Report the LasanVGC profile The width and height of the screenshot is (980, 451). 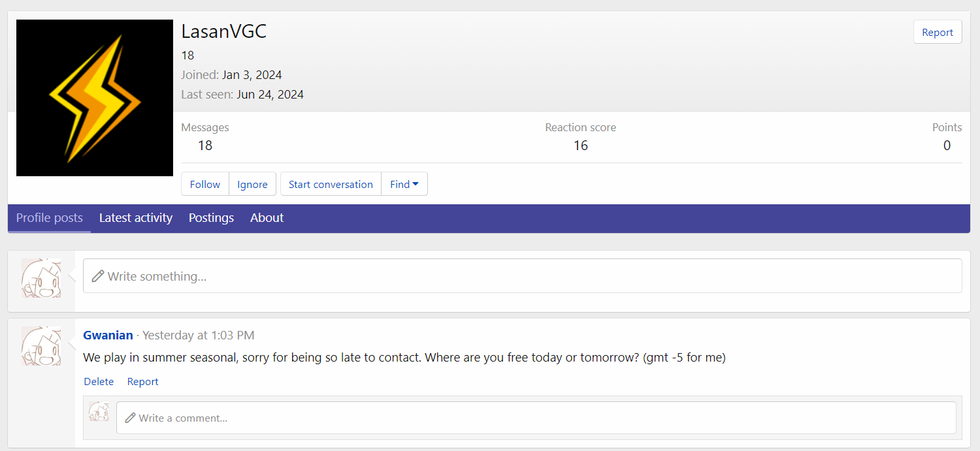(937, 32)
